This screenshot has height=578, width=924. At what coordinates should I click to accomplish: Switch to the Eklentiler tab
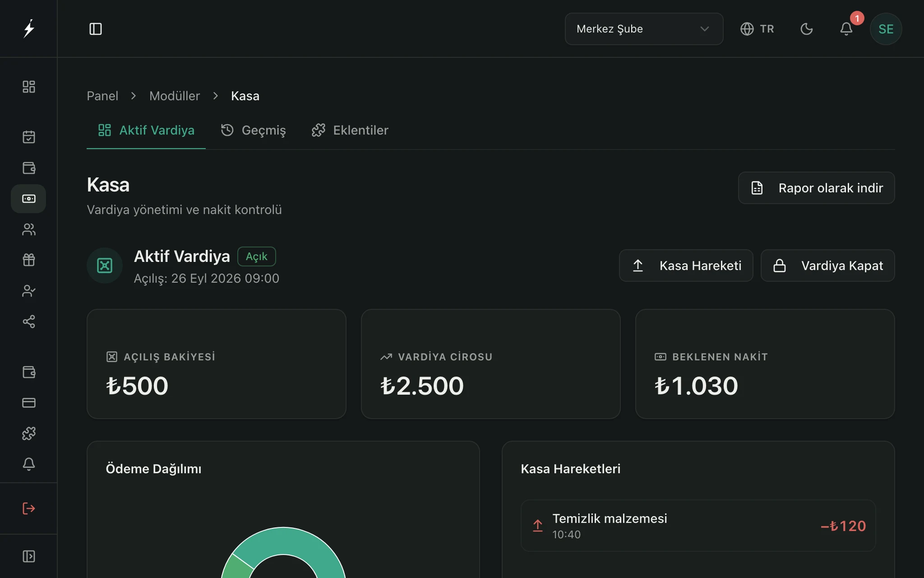point(350,131)
